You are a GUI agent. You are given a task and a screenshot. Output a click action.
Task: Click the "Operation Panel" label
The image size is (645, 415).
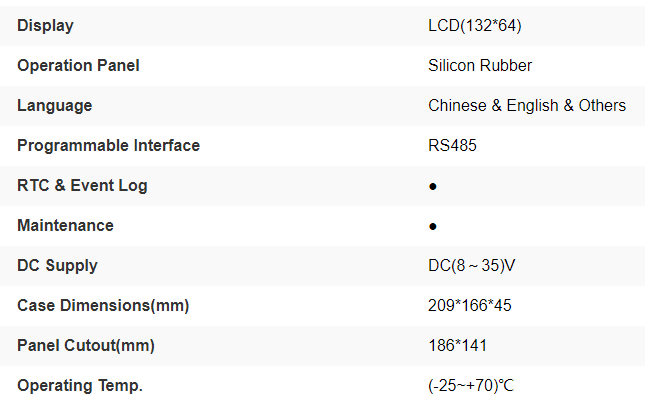pos(78,65)
